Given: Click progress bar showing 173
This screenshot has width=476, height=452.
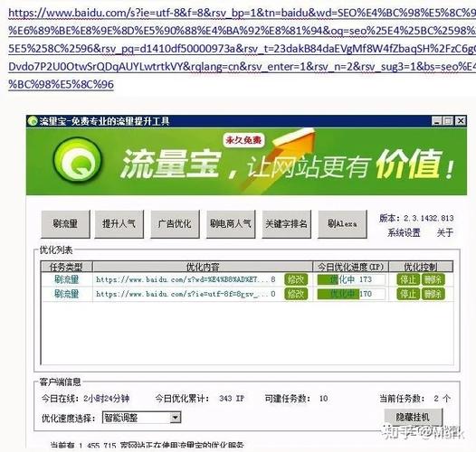Looking at the screenshot, I should pyautogui.click(x=351, y=279).
